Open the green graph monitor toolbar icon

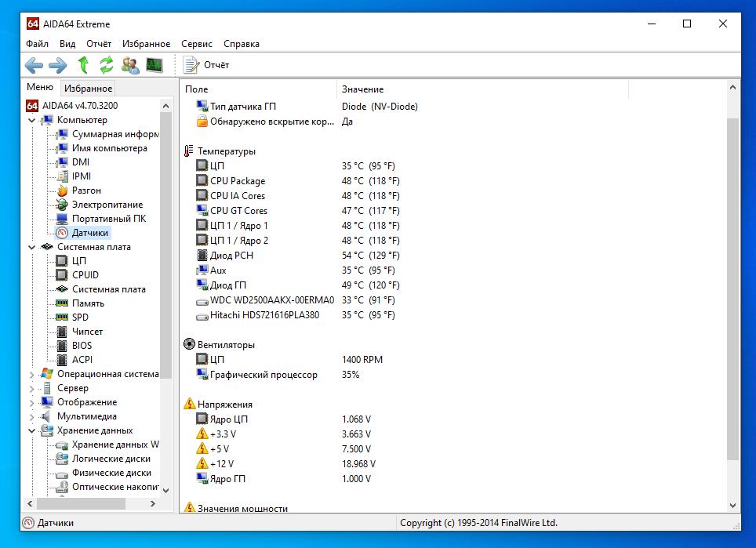pos(154,65)
